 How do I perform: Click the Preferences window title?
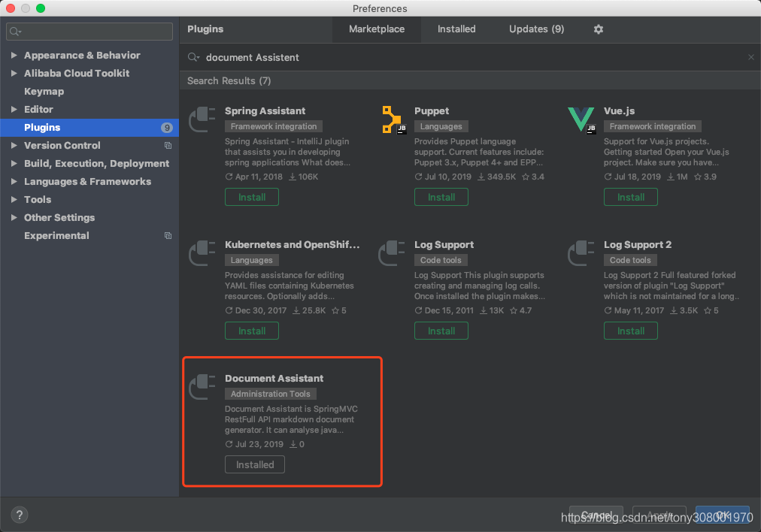click(380, 8)
